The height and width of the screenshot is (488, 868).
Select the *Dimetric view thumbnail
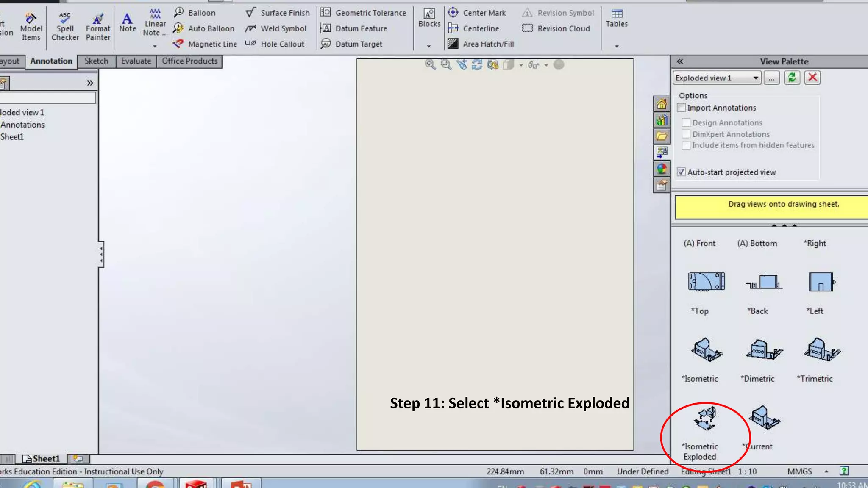tap(764, 349)
